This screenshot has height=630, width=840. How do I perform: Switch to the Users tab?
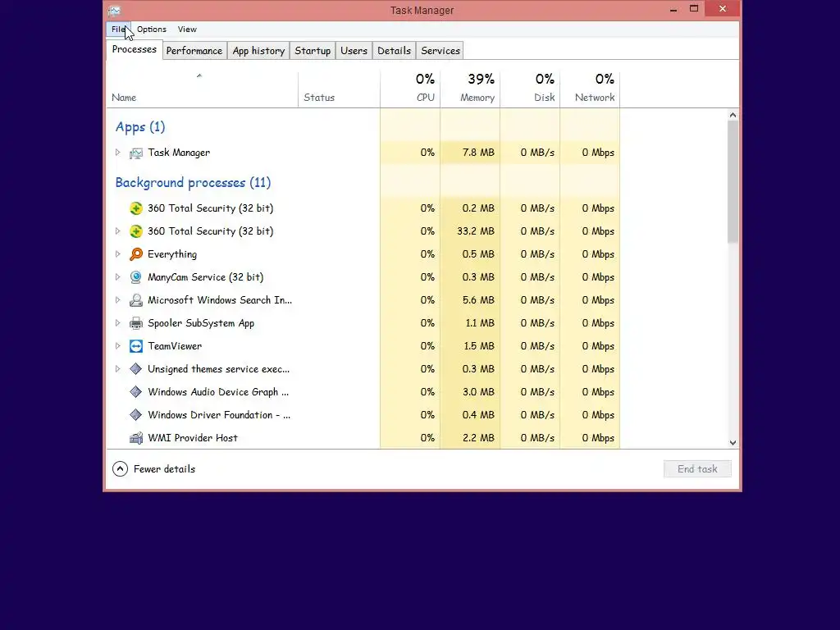(x=354, y=51)
